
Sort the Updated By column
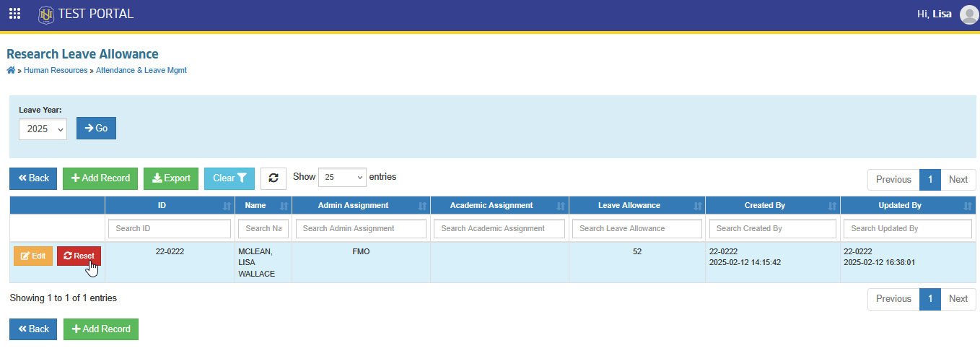(968, 206)
